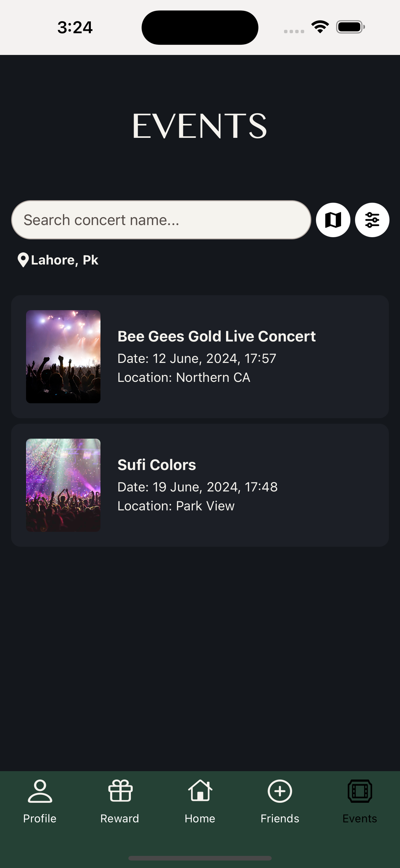Screen dimensions: 400x868
Task: Tap the Reward gift icon
Action: click(x=120, y=791)
